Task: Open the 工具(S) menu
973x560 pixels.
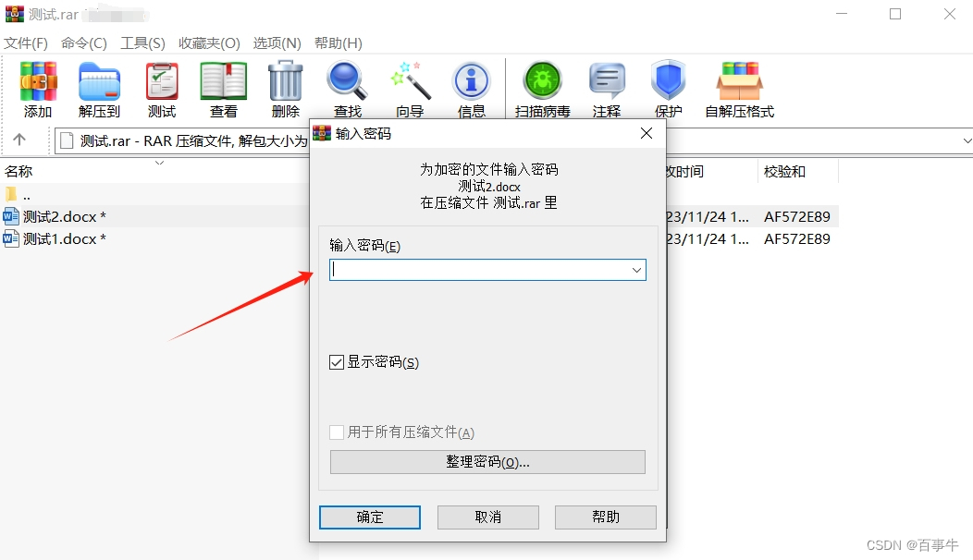Action: tap(142, 43)
